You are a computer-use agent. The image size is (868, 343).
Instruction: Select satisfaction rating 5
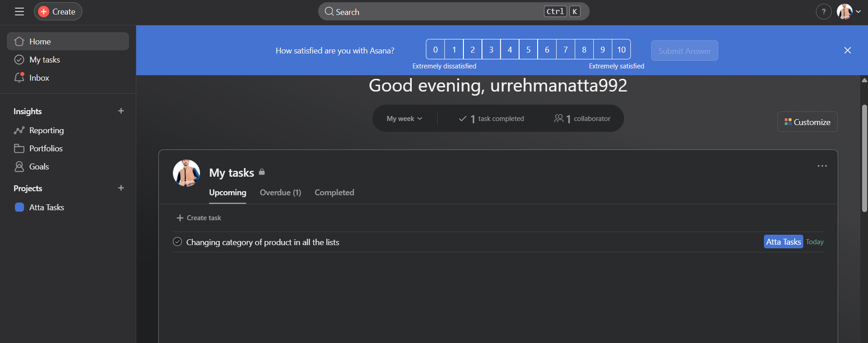pyautogui.click(x=528, y=49)
